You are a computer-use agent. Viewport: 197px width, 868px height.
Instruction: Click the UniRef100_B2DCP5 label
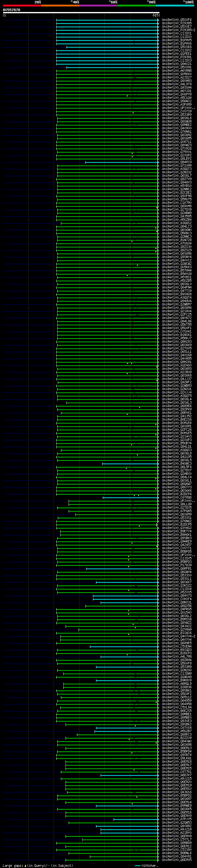[177, 525]
